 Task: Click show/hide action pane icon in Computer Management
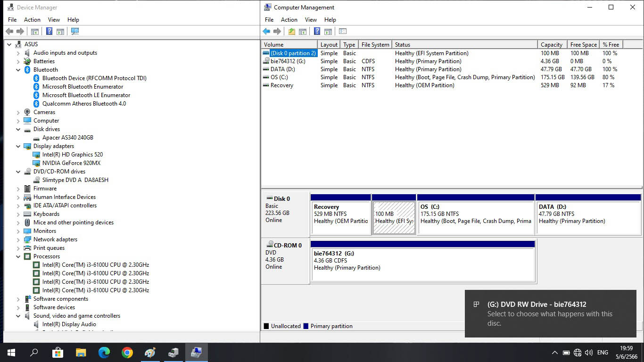[328, 32]
